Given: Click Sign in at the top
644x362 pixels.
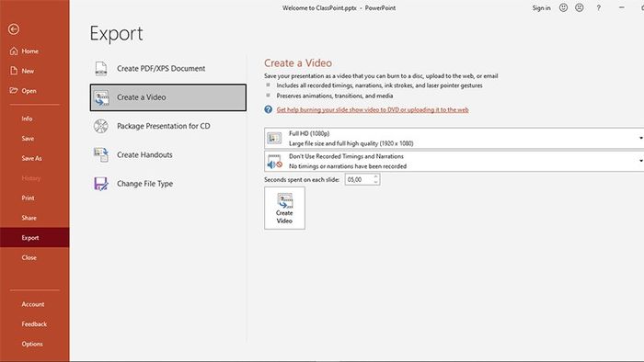Looking at the screenshot, I should 541,7.
